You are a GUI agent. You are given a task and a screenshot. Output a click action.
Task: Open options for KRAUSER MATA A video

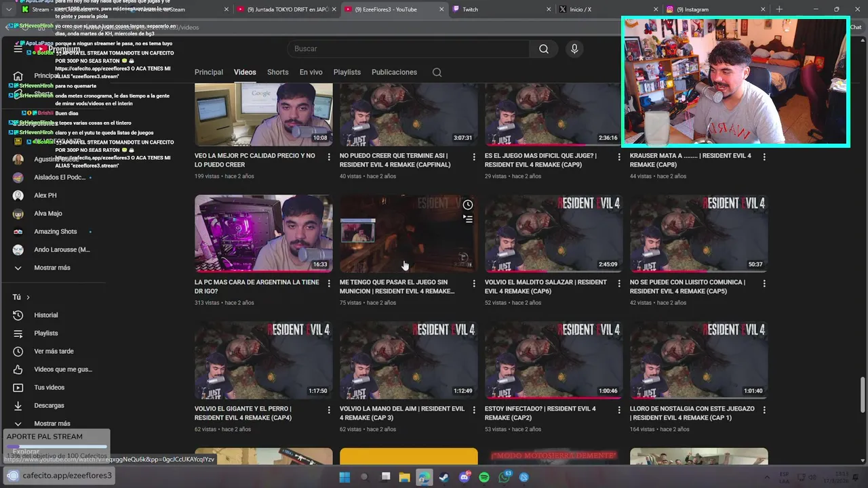764,157
